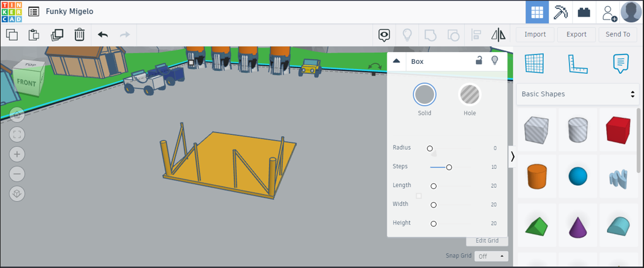Viewport: 644px width, 268px height.
Task: Select the blue Sphere shape
Action: tap(577, 177)
